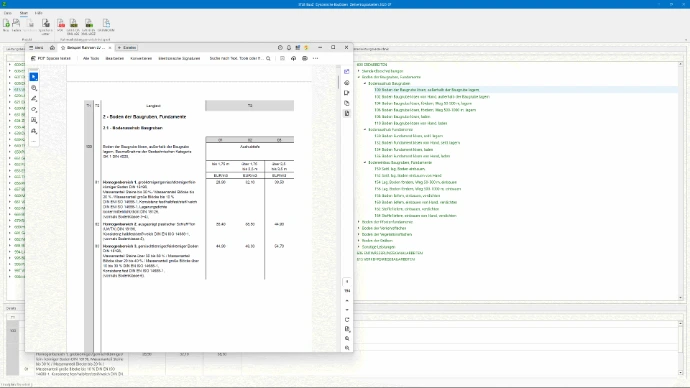
Task: Pick the highlighter pen tool in the PDF quick toolbar
Action: click(x=34, y=99)
